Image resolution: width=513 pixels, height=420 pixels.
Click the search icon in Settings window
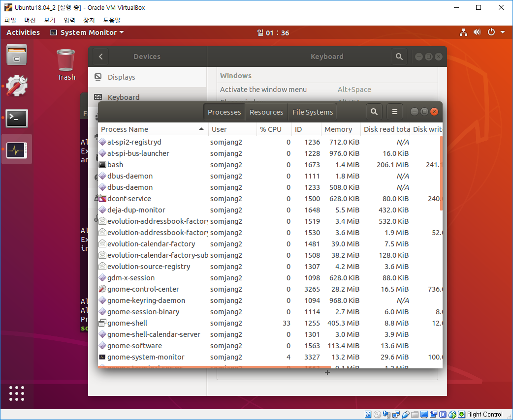coord(399,57)
